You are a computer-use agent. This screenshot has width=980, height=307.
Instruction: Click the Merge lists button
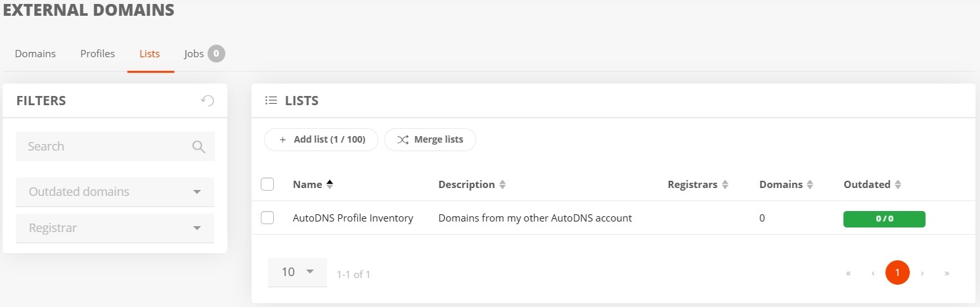pyautogui.click(x=430, y=139)
